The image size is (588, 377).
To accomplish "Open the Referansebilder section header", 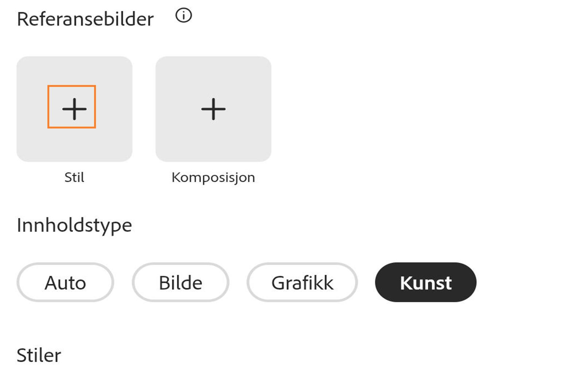I will [85, 19].
